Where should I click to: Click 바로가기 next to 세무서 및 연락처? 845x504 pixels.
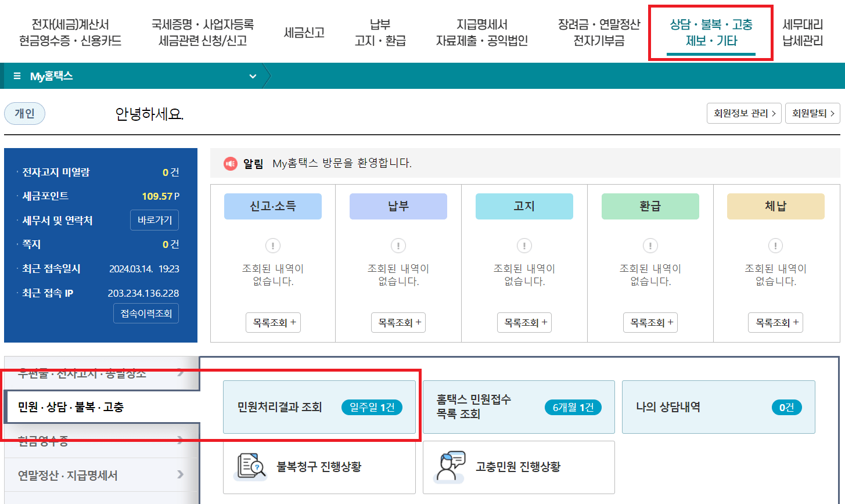pos(154,220)
